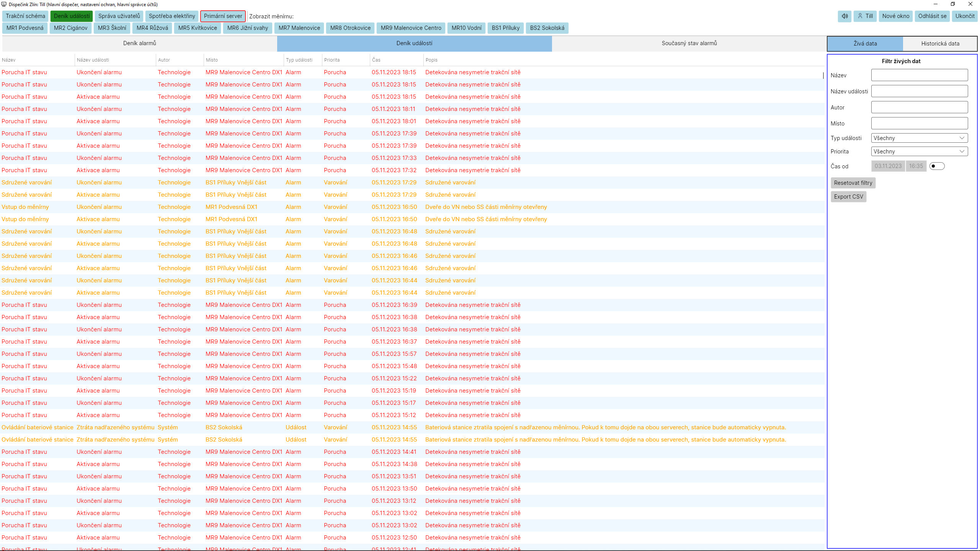The height and width of the screenshot is (551, 980).
Task: Click the Čas od time field 16:35
Action: pyautogui.click(x=916, y=166)
